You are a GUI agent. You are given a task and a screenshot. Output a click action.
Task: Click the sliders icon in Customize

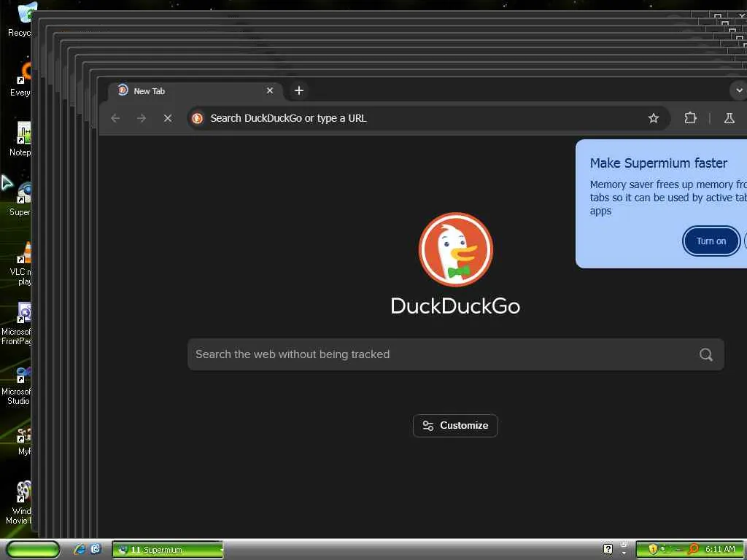[427, 425]
